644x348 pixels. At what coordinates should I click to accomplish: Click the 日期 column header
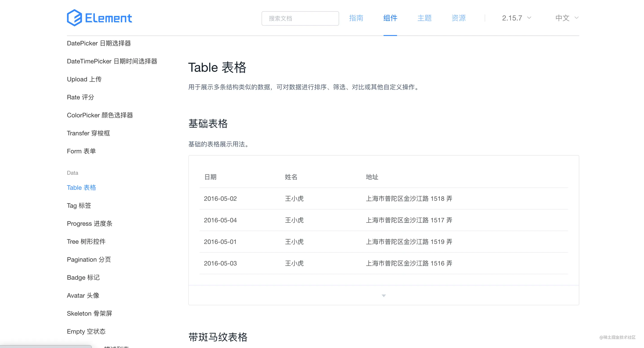click(210, 177)
